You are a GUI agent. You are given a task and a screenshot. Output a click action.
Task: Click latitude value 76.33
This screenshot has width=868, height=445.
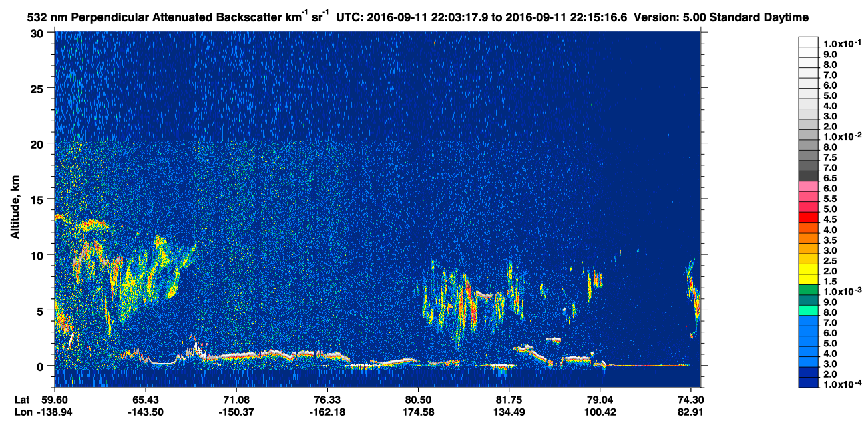tap(327, 400)
